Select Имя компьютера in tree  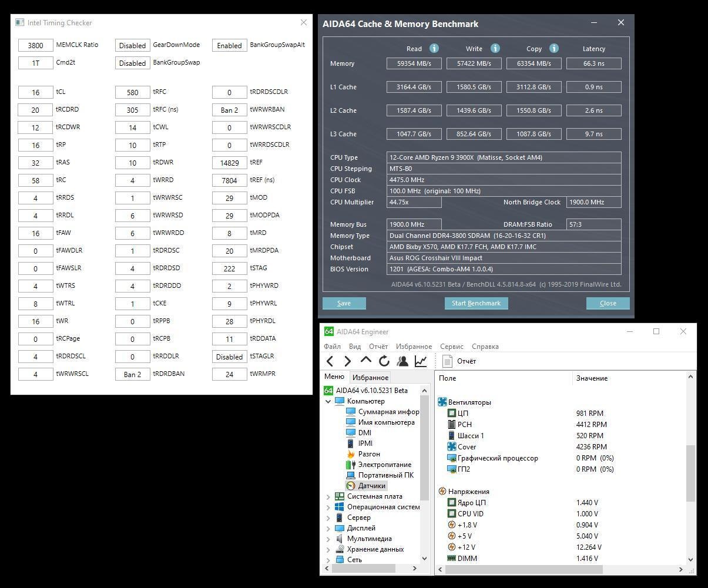[x=386, y=422]
